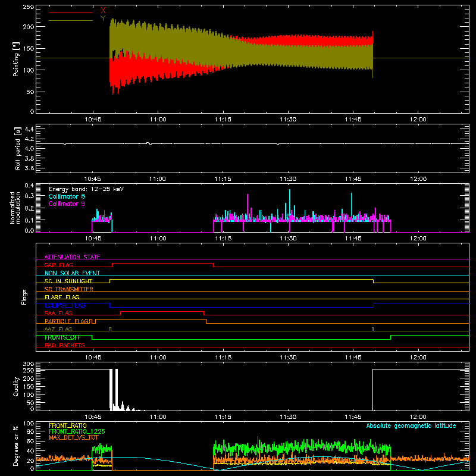Viewport: 476px width, 476px height.
Task: Click the GAP_FLAG label
Action: pyautogui.click(x=59, y=265)
